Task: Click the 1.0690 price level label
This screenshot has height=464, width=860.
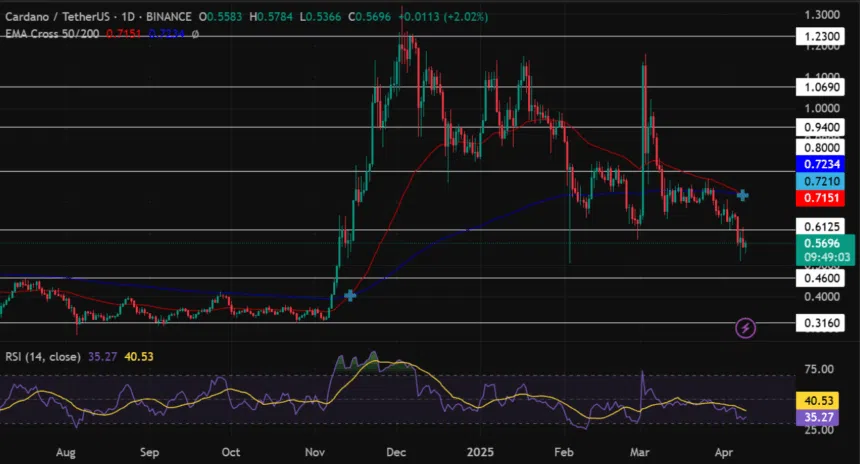Action: tap(821, 87)
